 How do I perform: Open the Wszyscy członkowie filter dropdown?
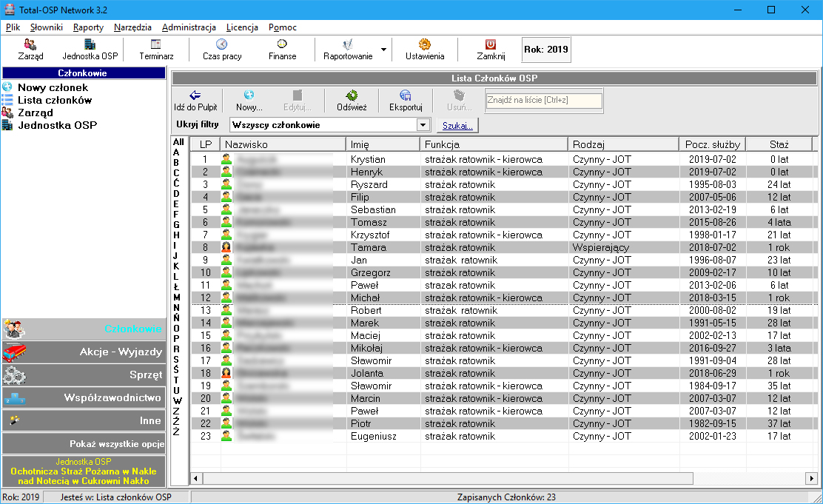(423, 125)
